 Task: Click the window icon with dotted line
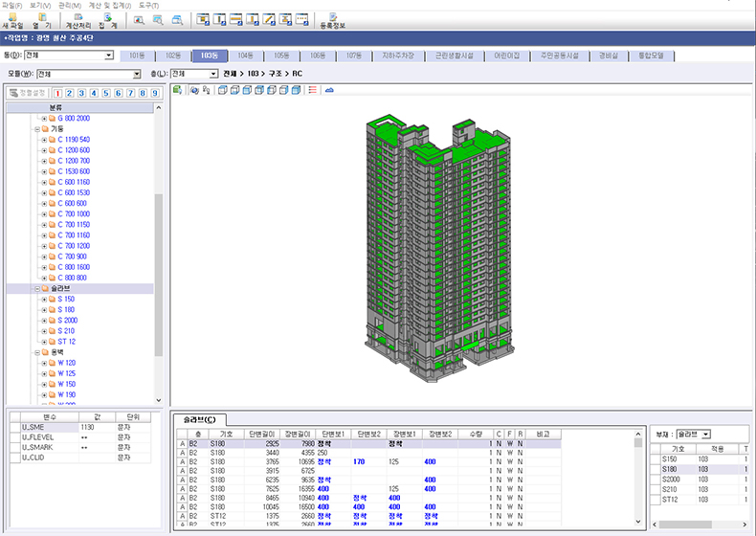coord(301,20)
